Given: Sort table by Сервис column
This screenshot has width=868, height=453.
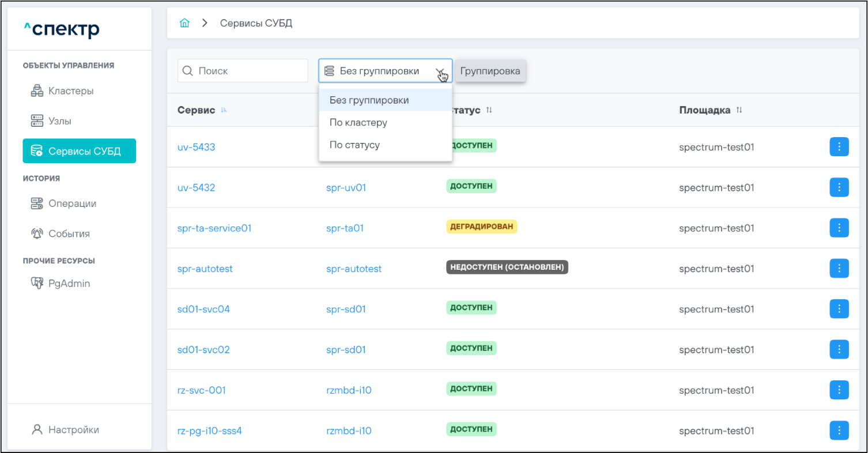Looking at the screenshot, I should 224,110.
